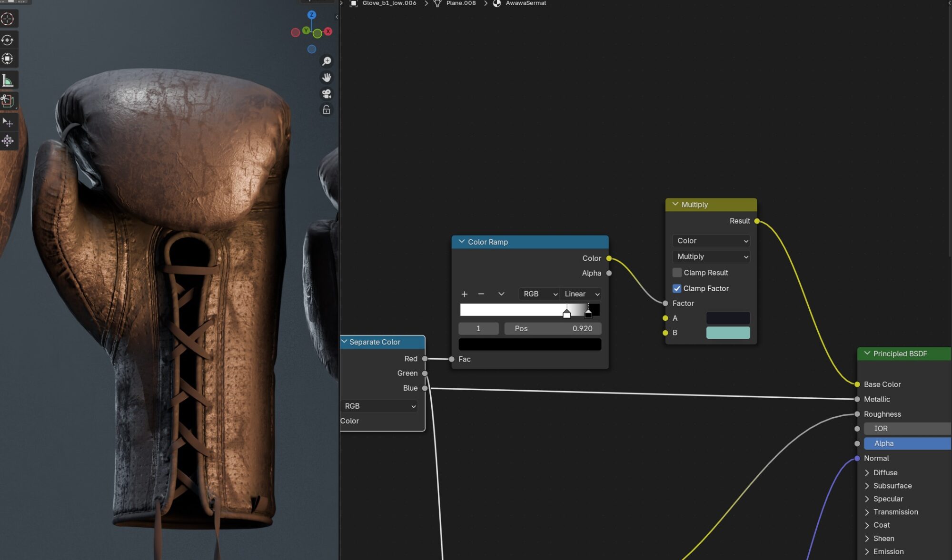
Task: Click the viewport zoom magnifier icon
Action: click(327, 61)
